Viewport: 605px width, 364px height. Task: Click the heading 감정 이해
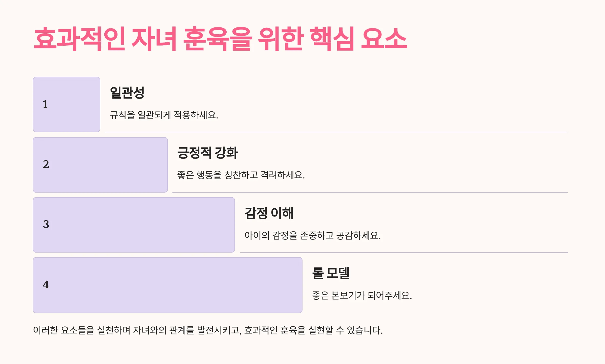tap(269, 213)
